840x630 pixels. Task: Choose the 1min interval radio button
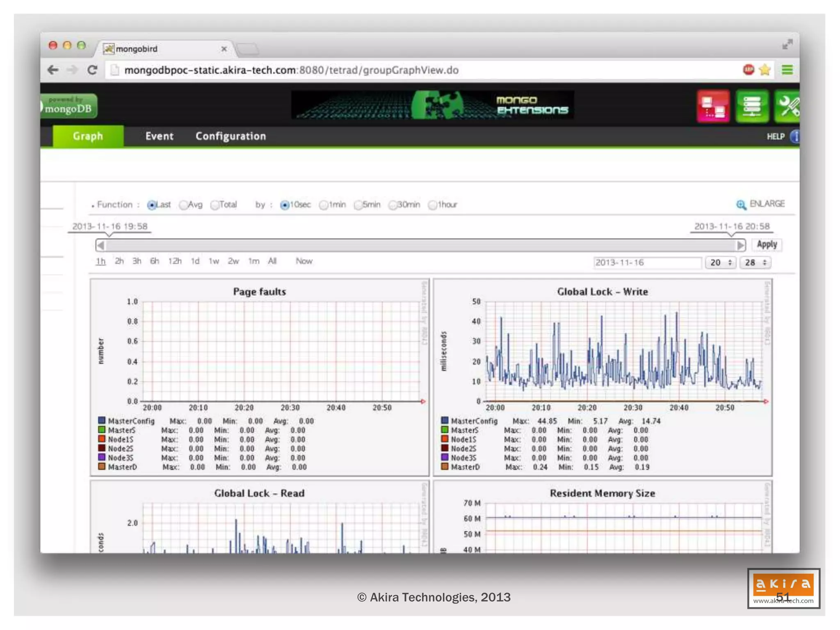coord(324,205)
